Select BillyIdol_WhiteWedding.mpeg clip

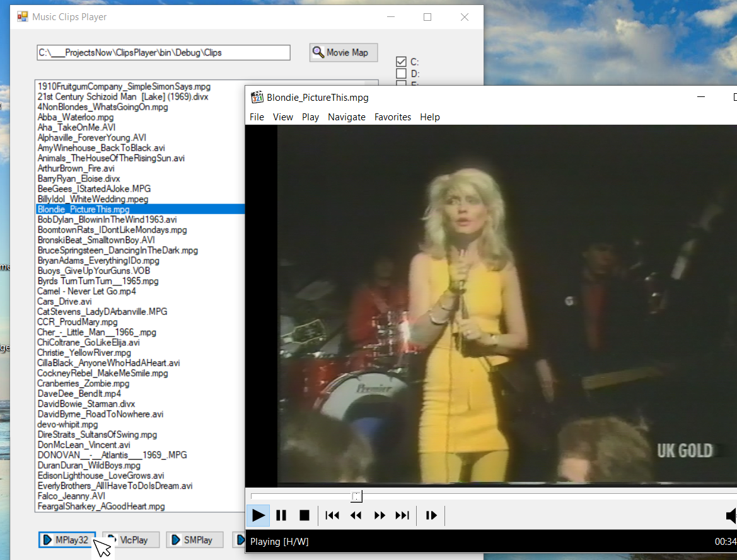click(93, 199)
